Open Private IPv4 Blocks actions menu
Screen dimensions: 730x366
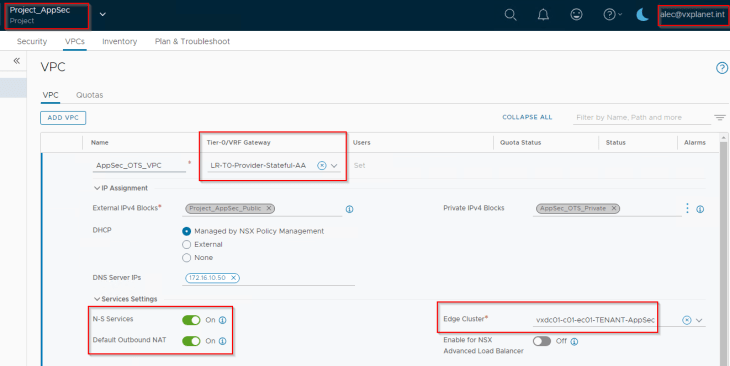pyautogui.click(x=687, y=208)
